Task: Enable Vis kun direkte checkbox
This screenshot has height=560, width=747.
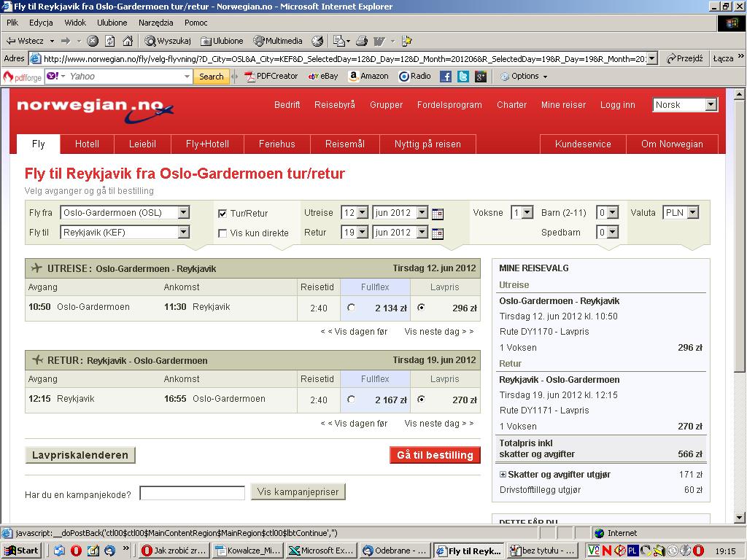Action: pos(222,233)
